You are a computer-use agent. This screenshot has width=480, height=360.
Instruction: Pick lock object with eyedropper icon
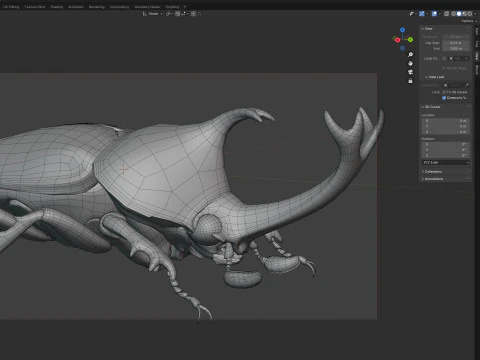pos(467,85)
